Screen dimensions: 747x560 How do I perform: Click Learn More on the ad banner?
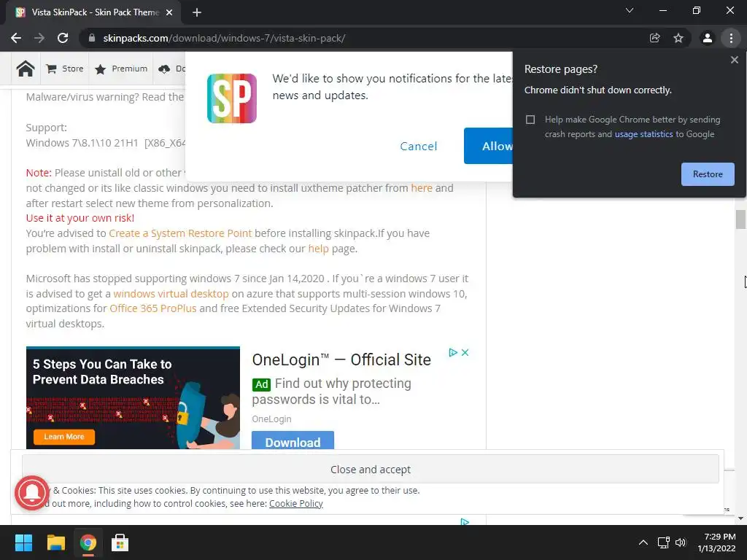pos(64,437)
